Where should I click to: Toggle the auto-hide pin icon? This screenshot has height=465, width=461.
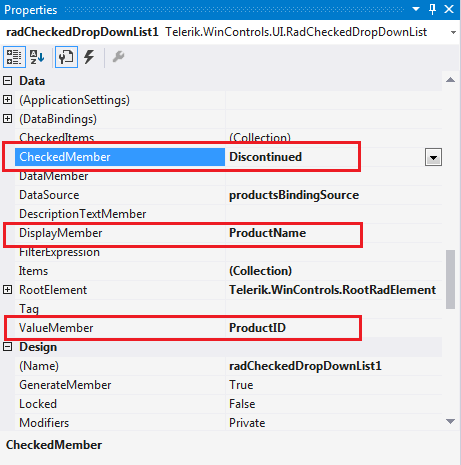point(432,9)
